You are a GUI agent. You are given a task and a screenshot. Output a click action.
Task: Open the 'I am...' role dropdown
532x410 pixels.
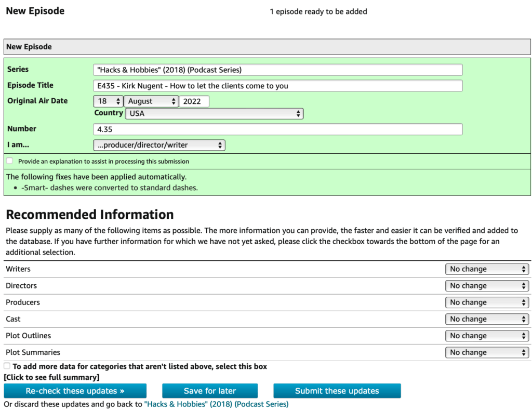[x=159, y=146]
